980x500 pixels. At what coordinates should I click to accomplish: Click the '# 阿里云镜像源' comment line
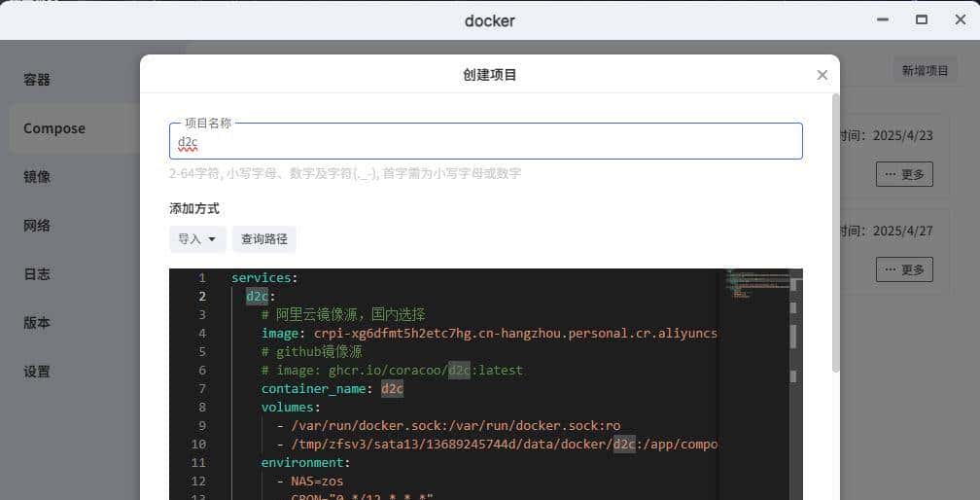(343, 314)
